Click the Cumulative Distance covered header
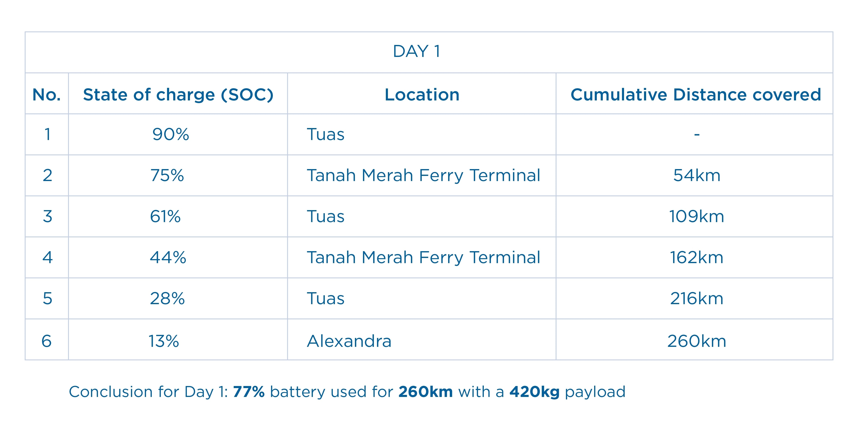 [696, 95]
